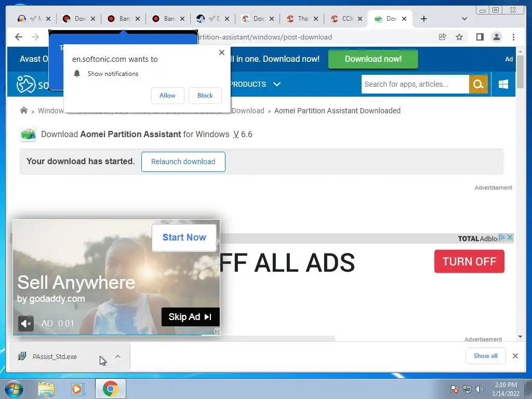Block softonic notifications
This screenshot has height=399, width=532.
(x=205, y=96)
